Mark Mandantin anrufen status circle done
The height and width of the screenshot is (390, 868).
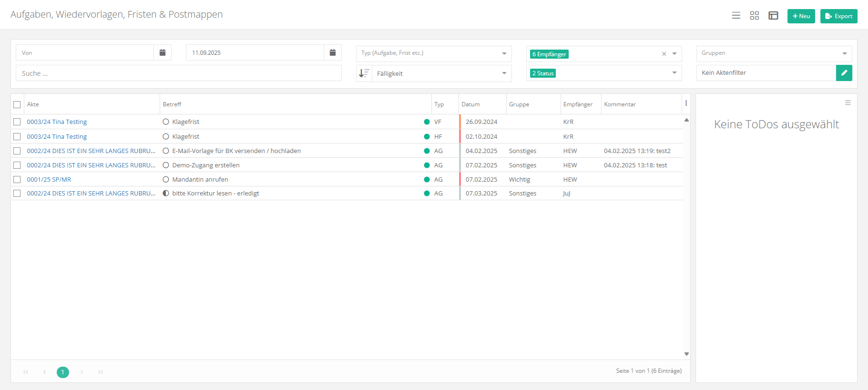(166, 180)
